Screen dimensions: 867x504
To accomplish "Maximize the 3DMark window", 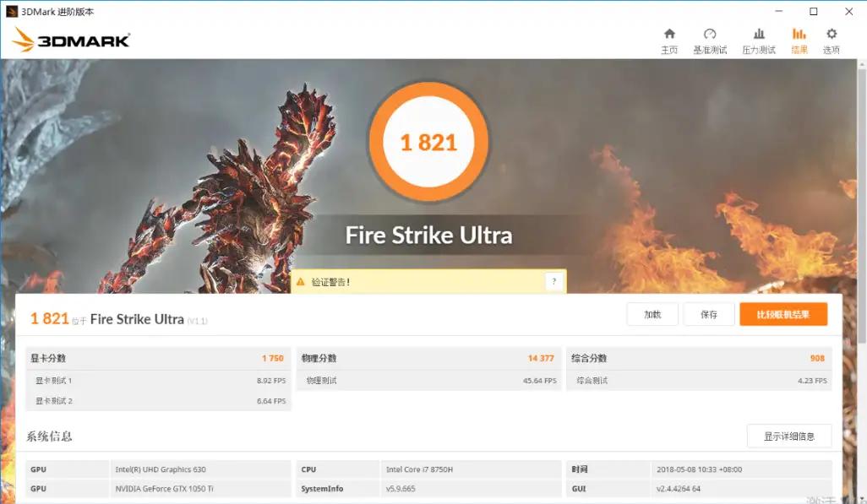I will coord(813,11).
